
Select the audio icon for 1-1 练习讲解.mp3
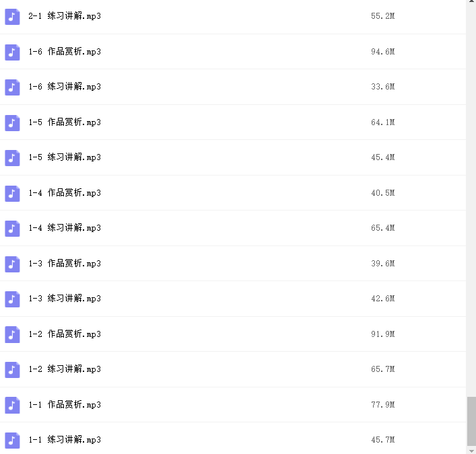[12, 441]
